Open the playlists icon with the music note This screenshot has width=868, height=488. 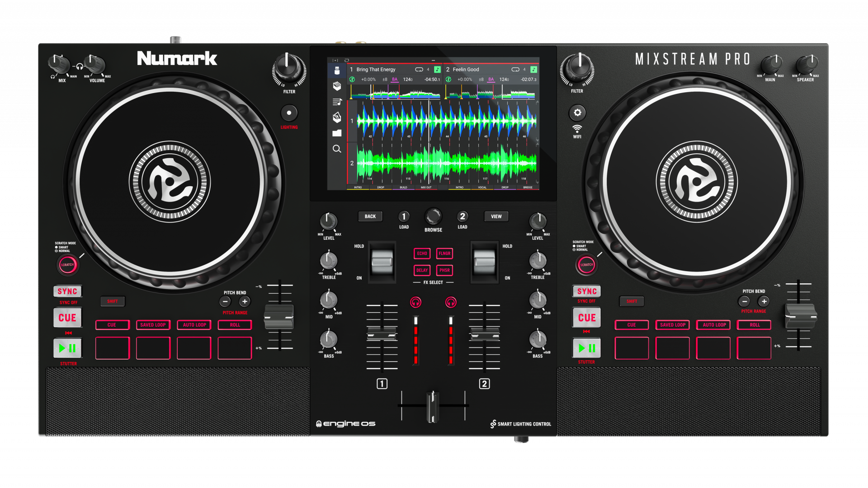pyautogui.click(x=337, y=101)
